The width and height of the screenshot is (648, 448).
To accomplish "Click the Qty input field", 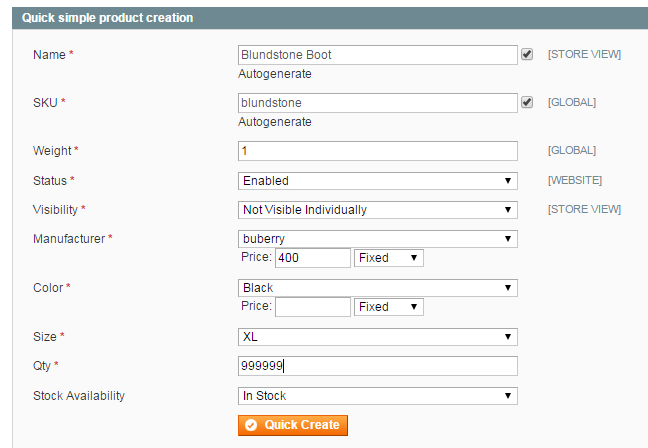I will (x=377, y=366).
